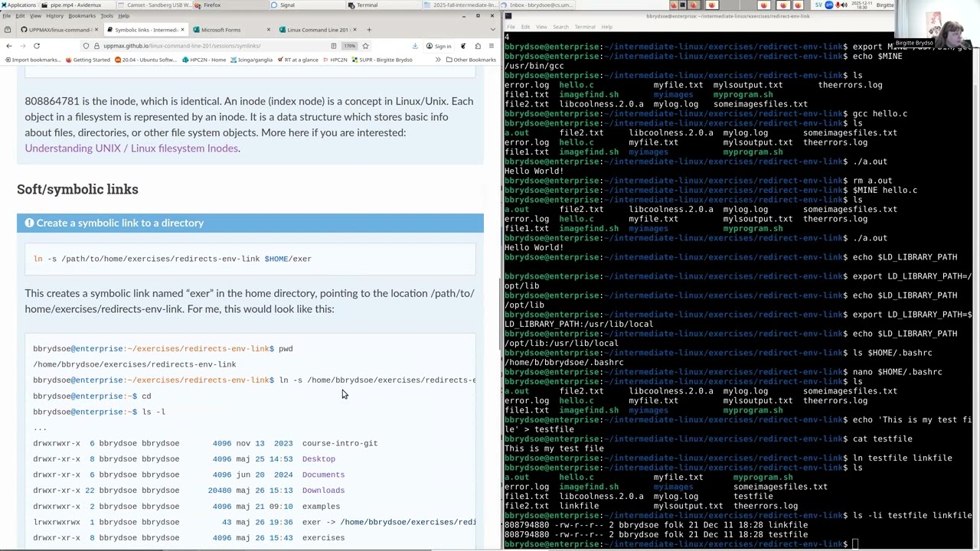
Task: Switch to Camset - Sandberg USB taskbar window
Action: click(x=153, y=5)
